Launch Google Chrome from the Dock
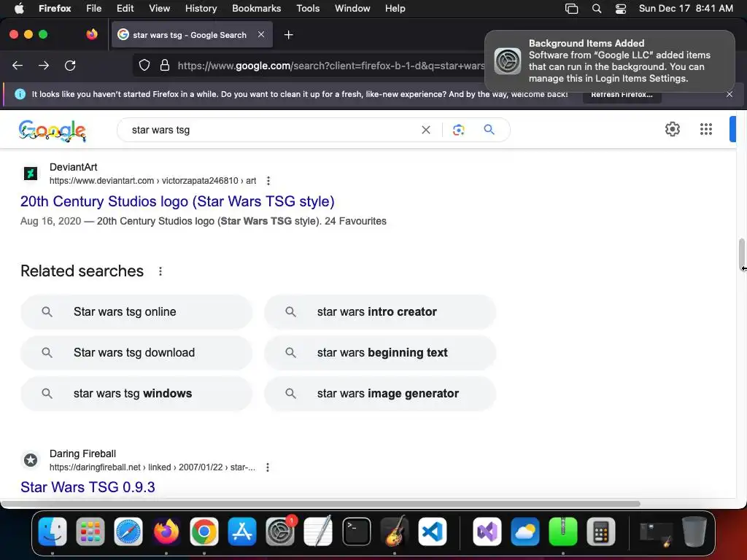The width and height of the screenshot is (747, 560). pos(204,532)
